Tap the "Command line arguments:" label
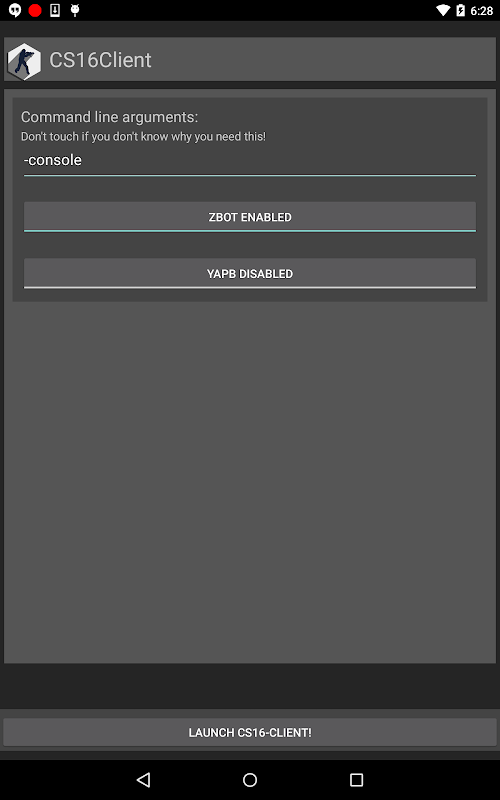Screen dimensions: 500x800 [x=109, y=117]
